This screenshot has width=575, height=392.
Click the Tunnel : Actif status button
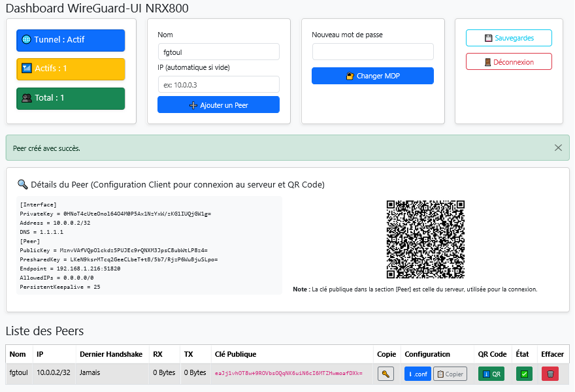coord(71,41)
